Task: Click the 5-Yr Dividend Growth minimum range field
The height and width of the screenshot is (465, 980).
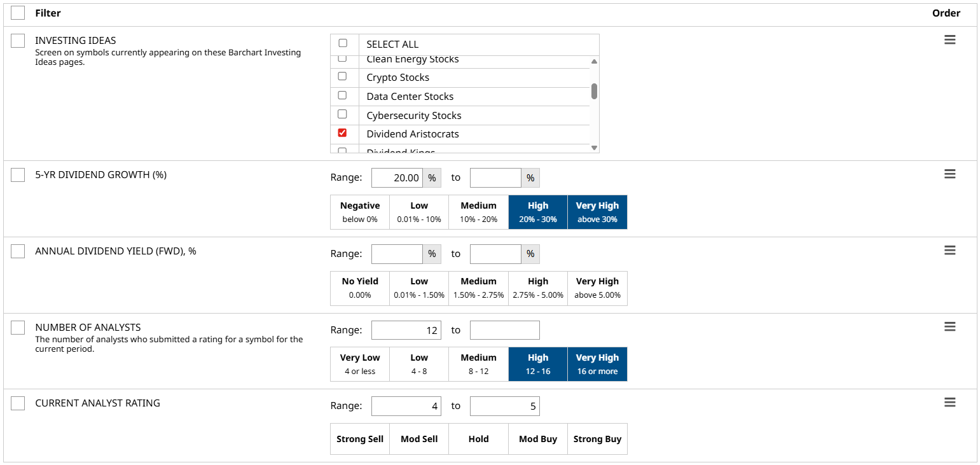Action: (x=396, y=178)
